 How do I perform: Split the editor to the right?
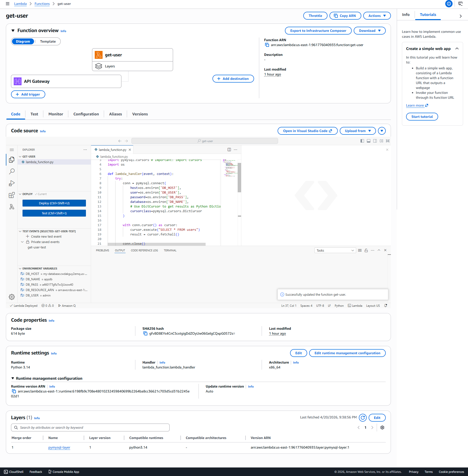(x=229, y=150)
